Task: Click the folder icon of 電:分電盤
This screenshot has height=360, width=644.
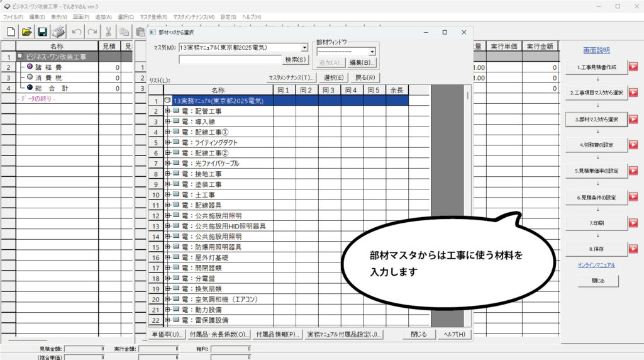Action: tap(176, 278)
